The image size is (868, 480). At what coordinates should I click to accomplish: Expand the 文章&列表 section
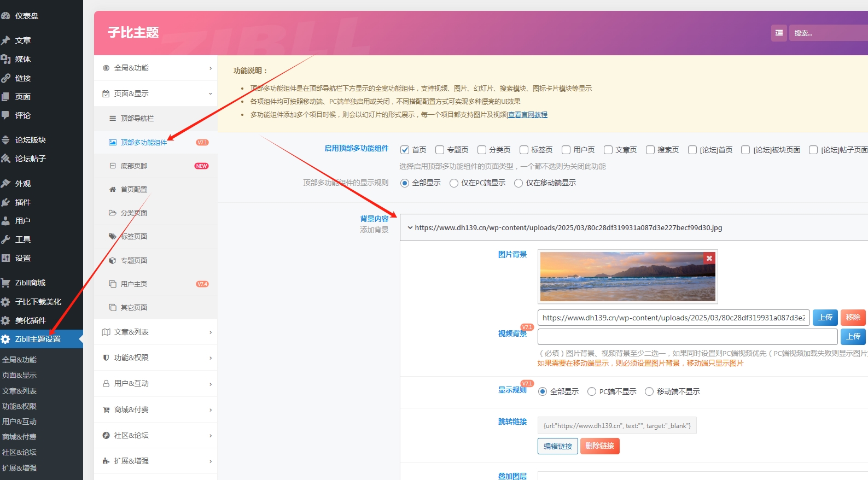[x=156, y=332]
